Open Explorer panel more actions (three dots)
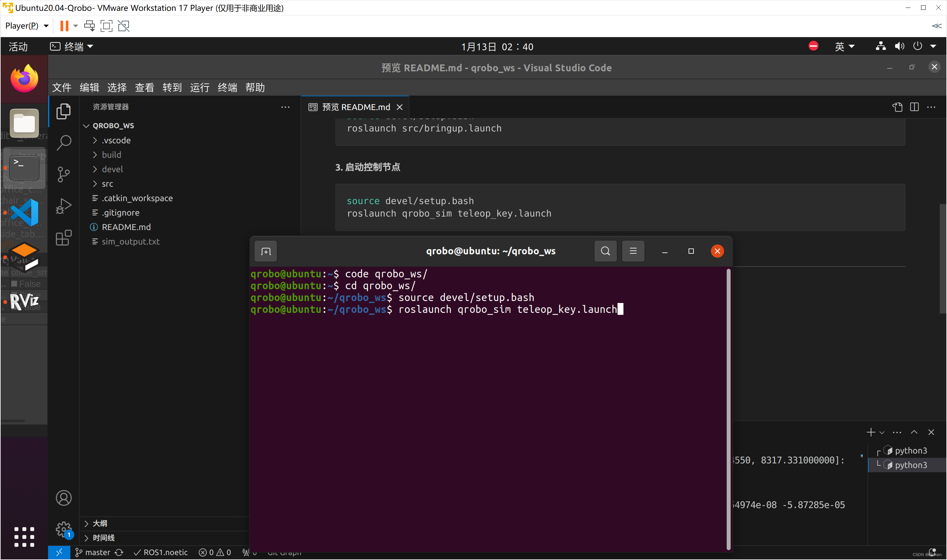 pos(285,107)
